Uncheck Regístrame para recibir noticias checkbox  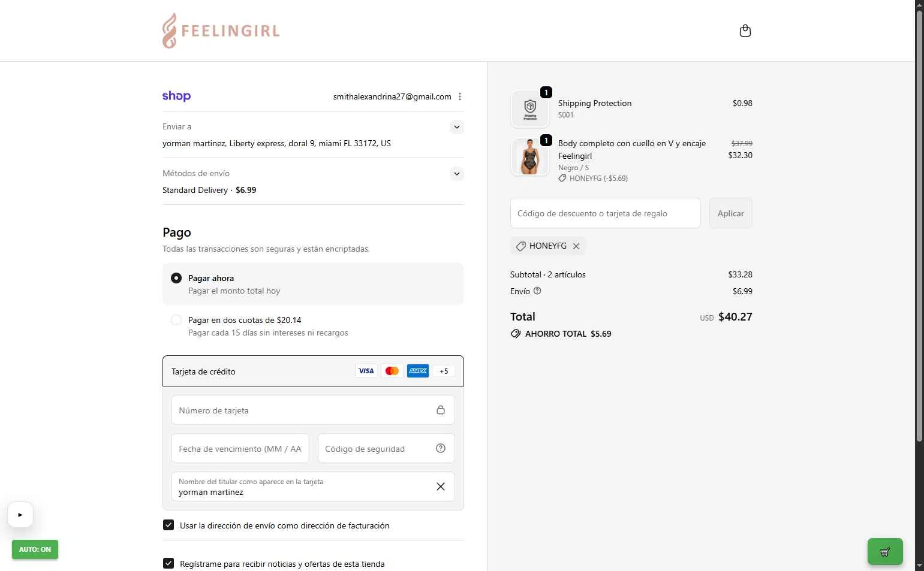168,563
